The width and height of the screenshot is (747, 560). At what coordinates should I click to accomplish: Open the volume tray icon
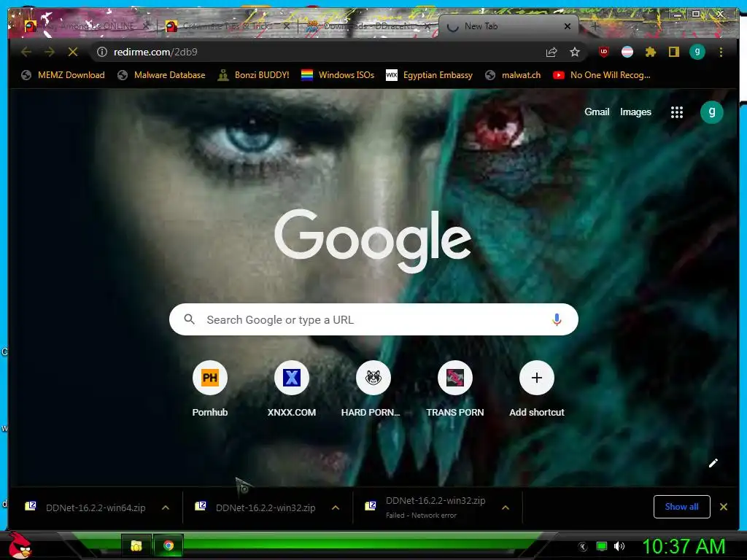pos(619,546)
